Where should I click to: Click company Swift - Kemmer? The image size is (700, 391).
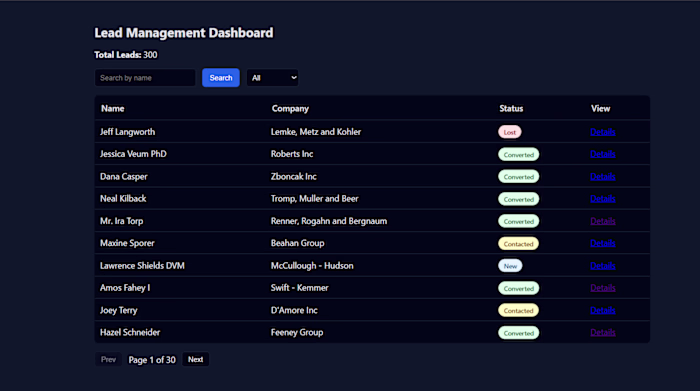pos(300,288)
